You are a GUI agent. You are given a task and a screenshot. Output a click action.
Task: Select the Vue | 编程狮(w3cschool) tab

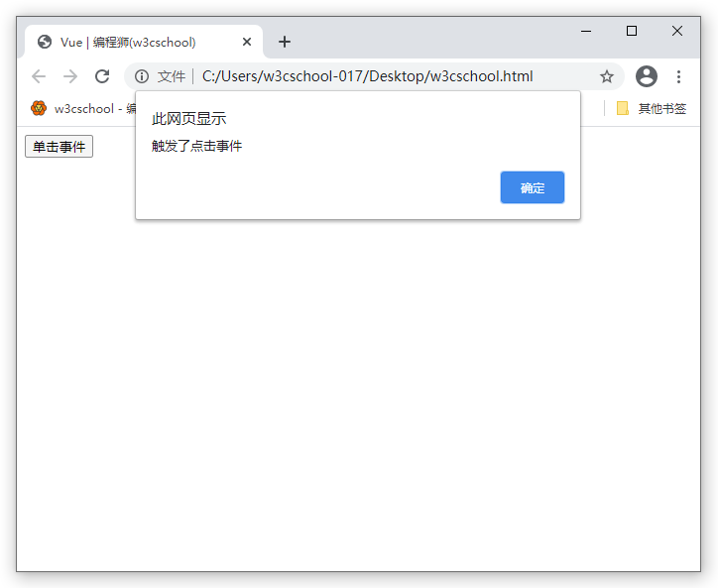(129, 42)
